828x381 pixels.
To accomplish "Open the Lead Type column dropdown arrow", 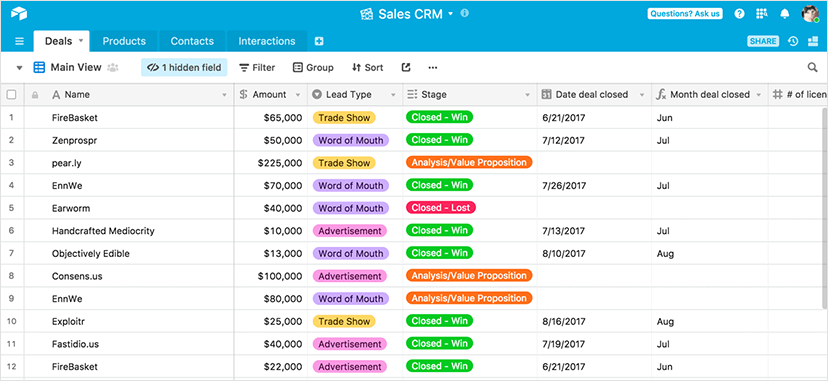I will (x=393, y=95).
